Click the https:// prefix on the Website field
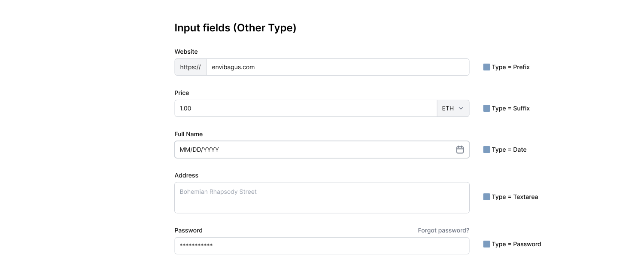This screenshot has height=275, width=644. coord(190,67)
